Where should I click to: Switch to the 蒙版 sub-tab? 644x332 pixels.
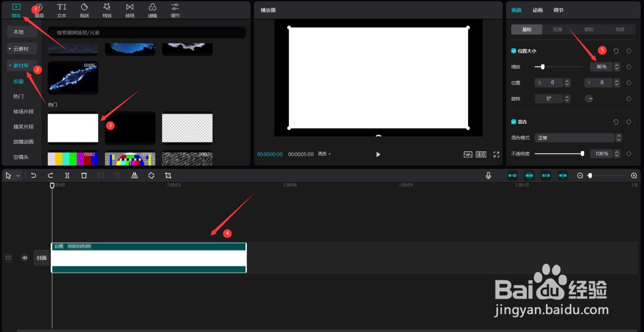tap(589, 29)
